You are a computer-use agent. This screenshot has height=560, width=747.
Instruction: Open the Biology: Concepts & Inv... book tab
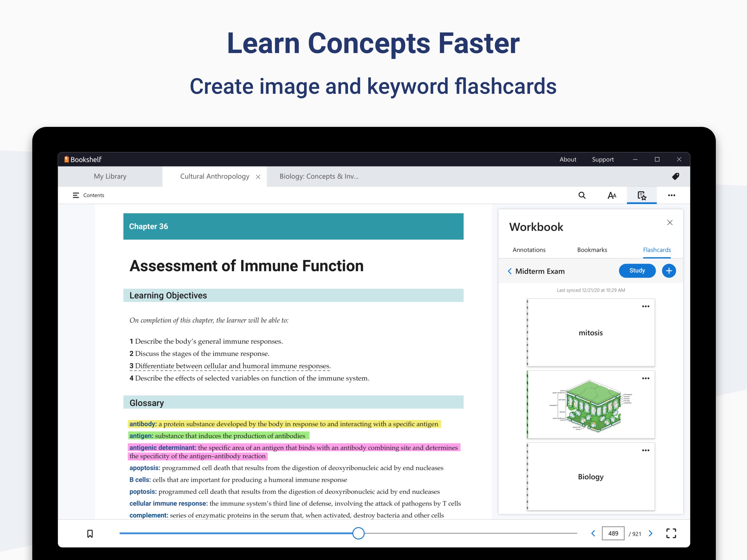point(319,176)
